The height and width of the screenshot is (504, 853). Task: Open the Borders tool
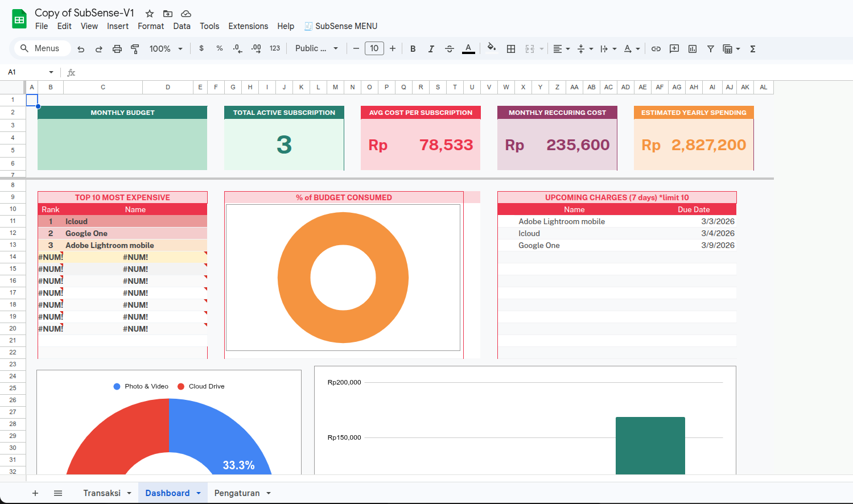point(511,49)
